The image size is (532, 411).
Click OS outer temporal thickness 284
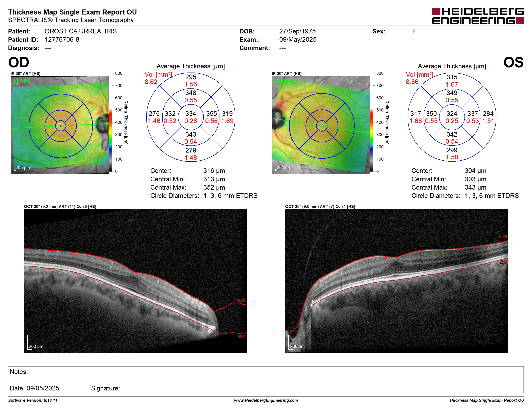(488, 113)
